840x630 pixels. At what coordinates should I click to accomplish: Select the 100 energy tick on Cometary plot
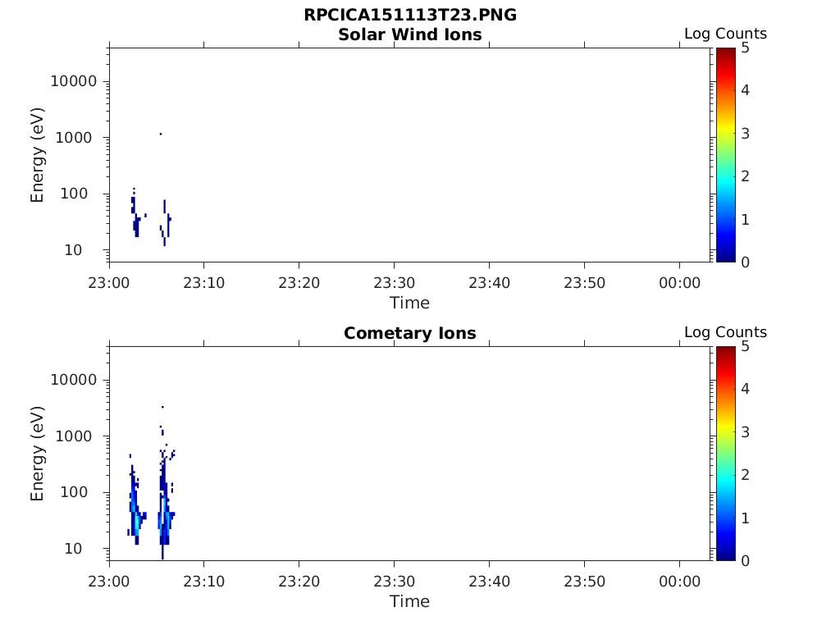click(74, 492)
